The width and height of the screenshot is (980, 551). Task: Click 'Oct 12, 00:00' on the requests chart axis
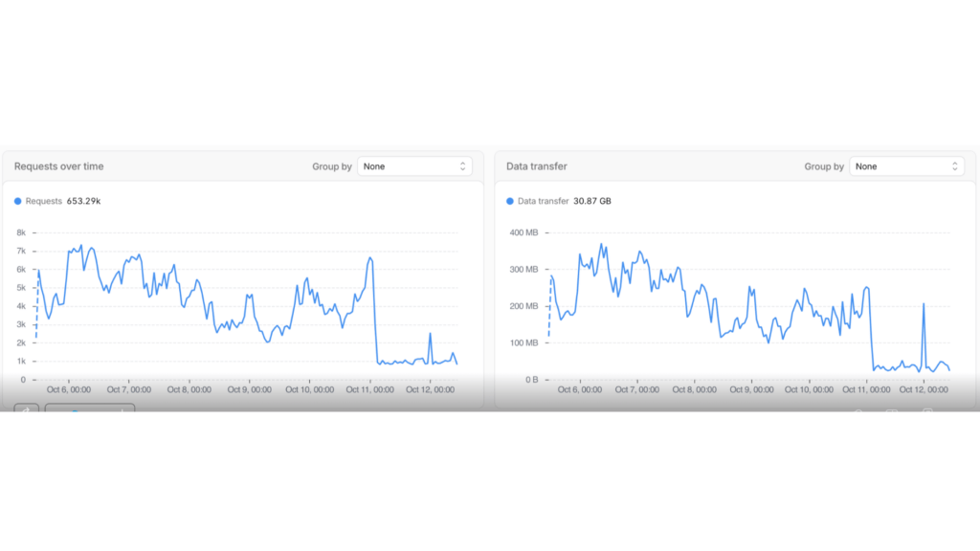coord(430,390)
